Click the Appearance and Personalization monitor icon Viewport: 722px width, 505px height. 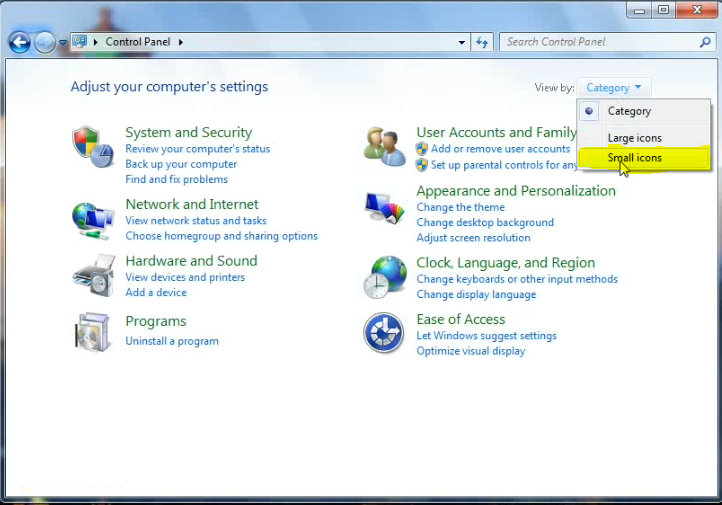[x=384, y=208]
